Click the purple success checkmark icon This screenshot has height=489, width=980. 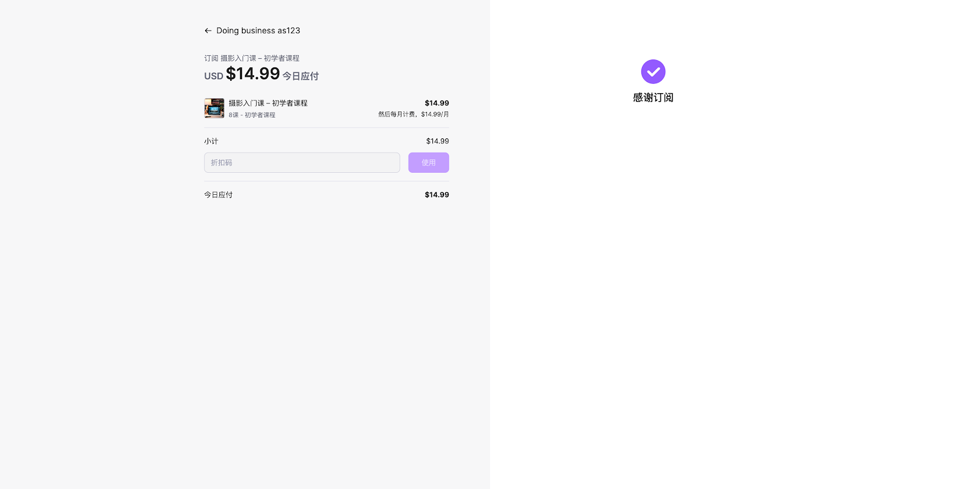653,72
